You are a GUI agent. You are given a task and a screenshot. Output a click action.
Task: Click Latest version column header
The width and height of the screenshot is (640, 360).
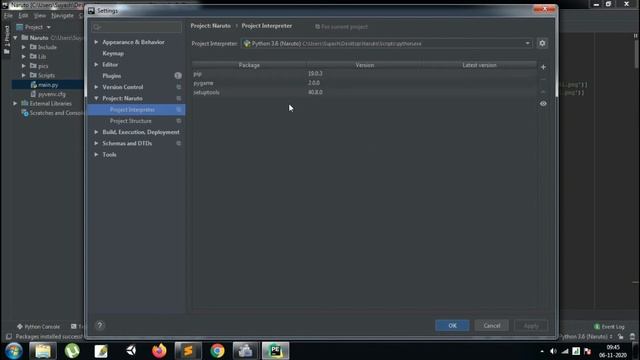click(479, 65)
